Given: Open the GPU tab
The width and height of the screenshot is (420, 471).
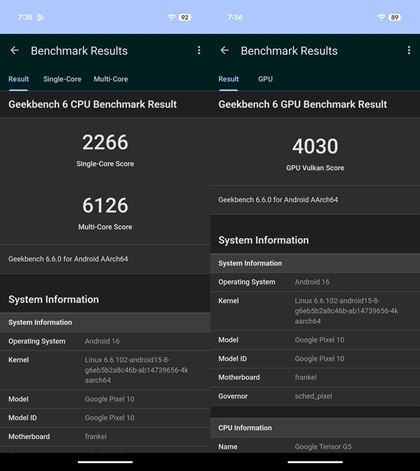Looking at the screenshot, I should tap(265, 79).
